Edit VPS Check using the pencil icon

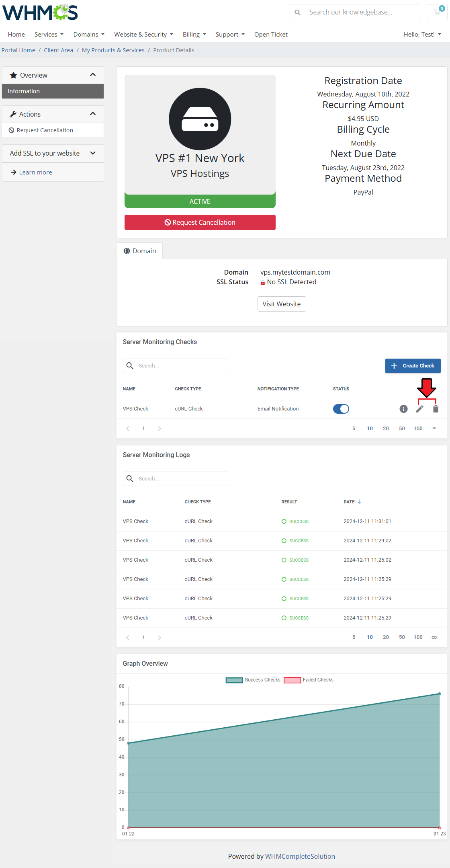point(419,409)
